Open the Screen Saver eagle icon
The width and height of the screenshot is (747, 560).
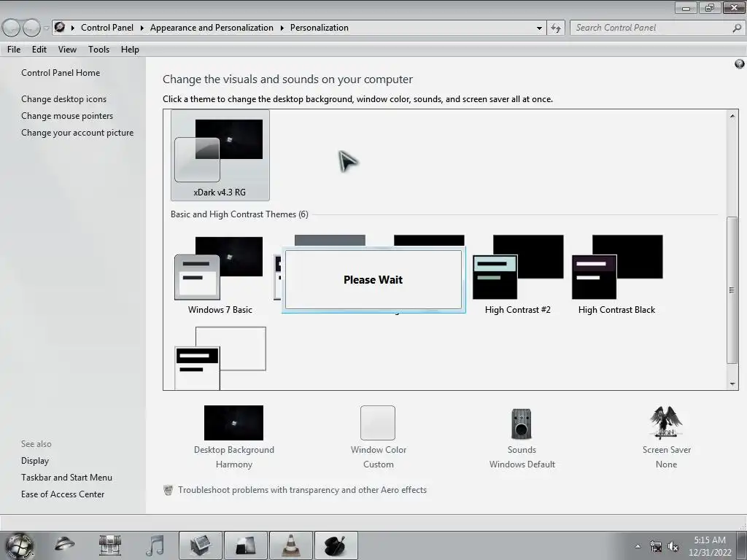(x=666, y=422)
